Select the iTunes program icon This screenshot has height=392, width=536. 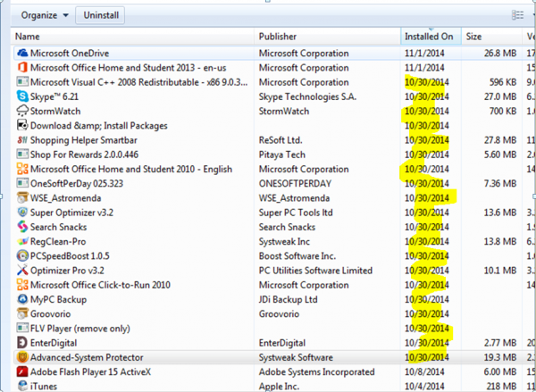[x=22, y=386]
